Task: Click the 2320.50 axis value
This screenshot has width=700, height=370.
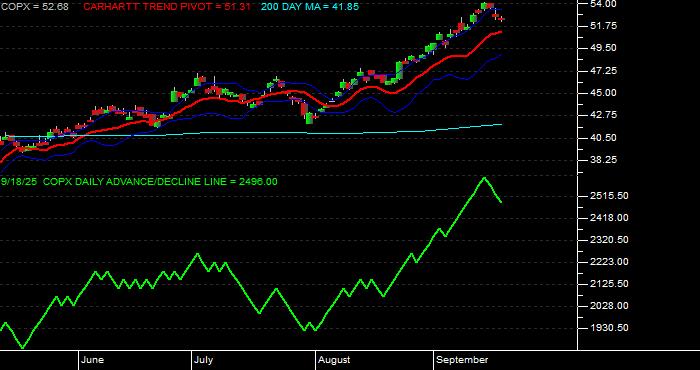Action: click(x=610, y=240)
